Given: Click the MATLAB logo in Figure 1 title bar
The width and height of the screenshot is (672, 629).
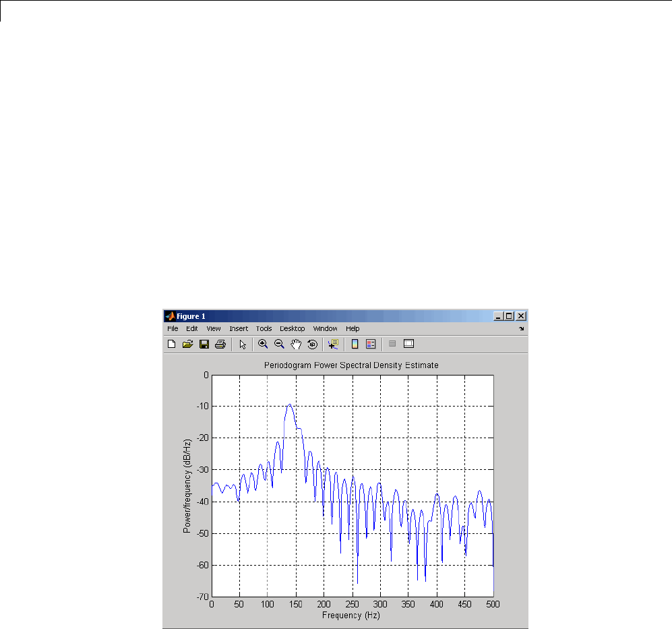Looking at the screenshot, I should coord(170,316).
